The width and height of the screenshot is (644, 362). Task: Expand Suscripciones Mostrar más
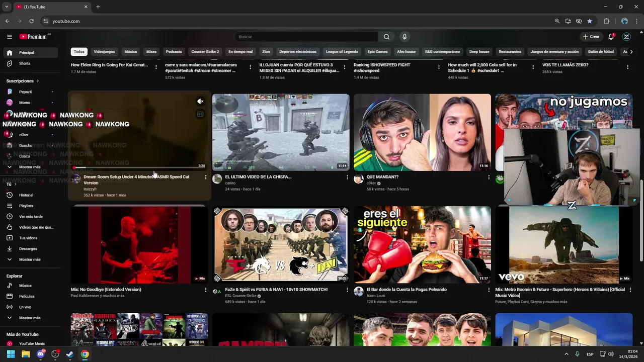(30, 167)
